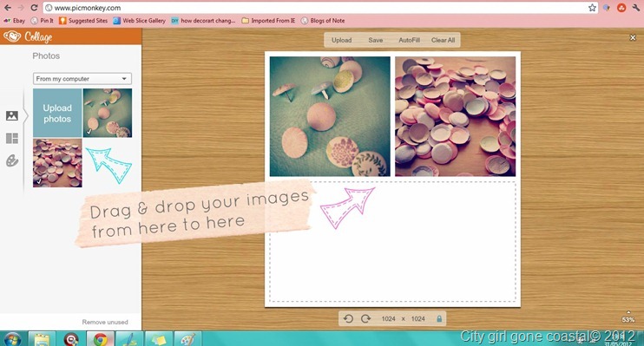Open the 53% zoom control
The width and height of the screenshot is (644, 346).
(628, 317)
